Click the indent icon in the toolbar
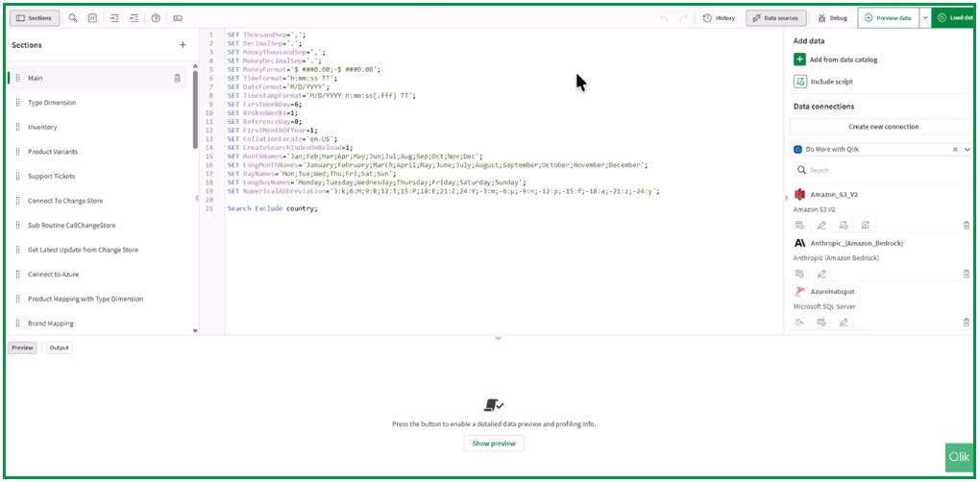 114,18
